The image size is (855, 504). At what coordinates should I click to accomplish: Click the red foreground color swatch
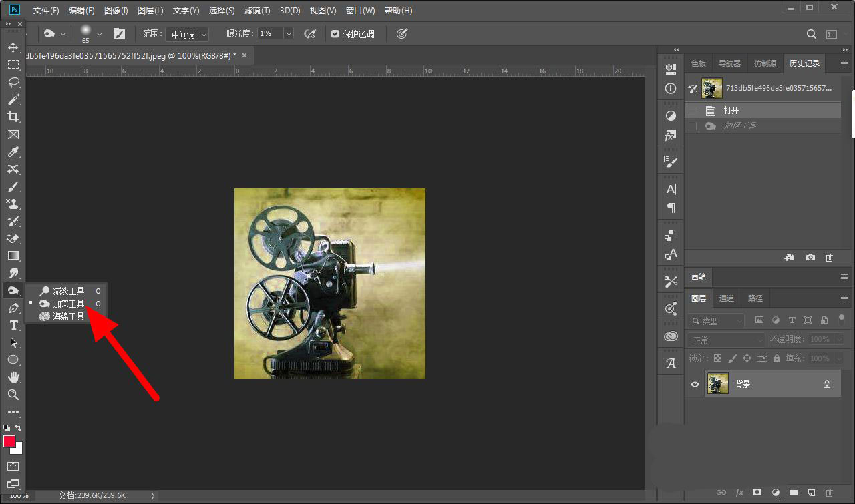click(x=9, y=441)
